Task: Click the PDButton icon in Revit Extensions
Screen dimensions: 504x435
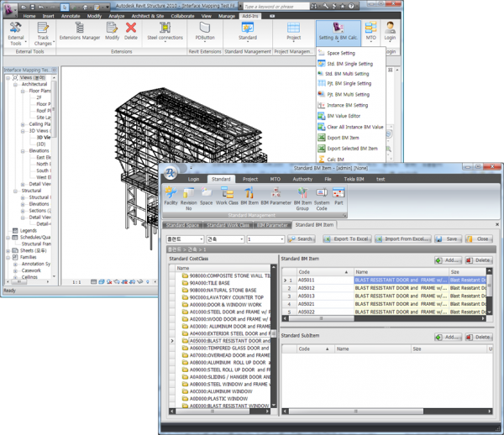Action: point(203,33)
